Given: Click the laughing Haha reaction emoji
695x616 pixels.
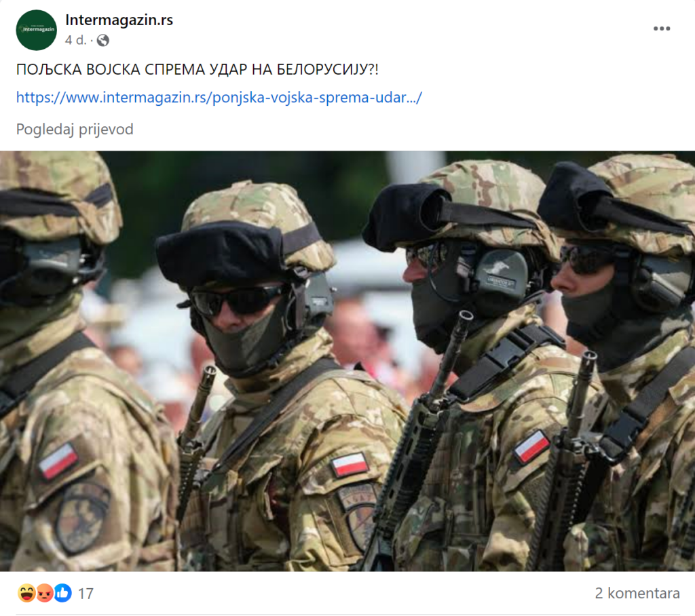Looking at the screenshot, I should [x=26, y=593].
